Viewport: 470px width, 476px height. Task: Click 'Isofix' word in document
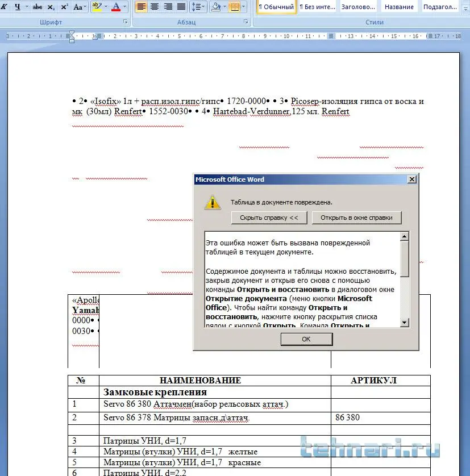point(106,101)
